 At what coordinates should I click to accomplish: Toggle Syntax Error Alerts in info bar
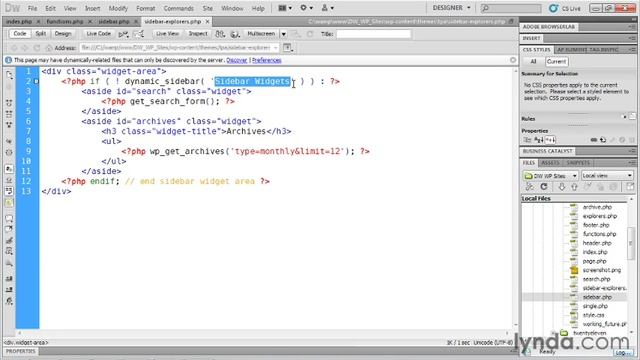tap(9, 202)
